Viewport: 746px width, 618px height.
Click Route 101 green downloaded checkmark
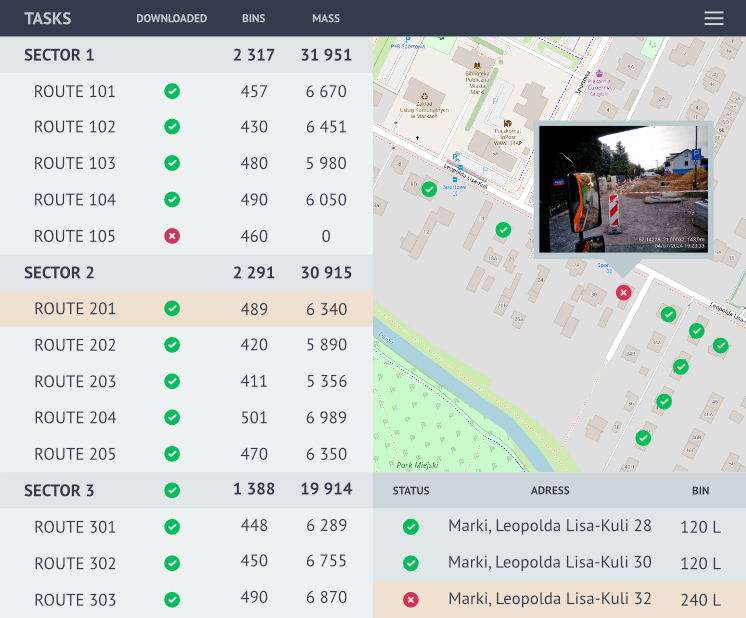point(172,91)
